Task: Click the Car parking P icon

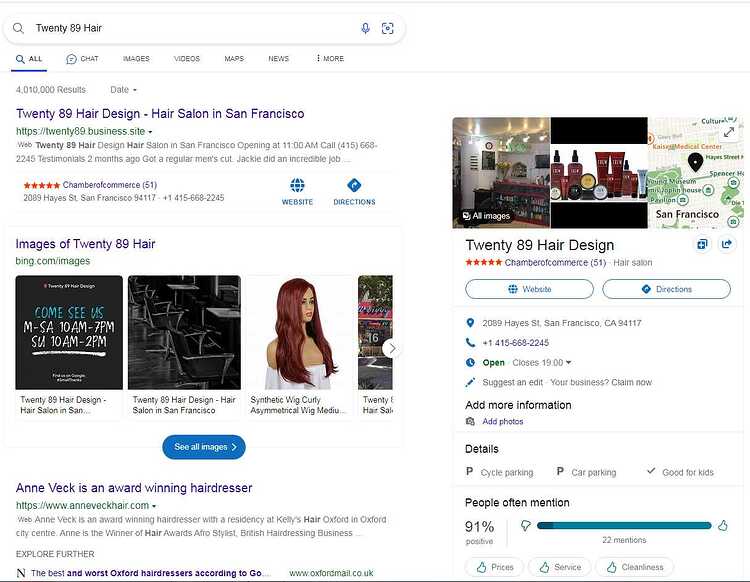Action: pos(560,472)
